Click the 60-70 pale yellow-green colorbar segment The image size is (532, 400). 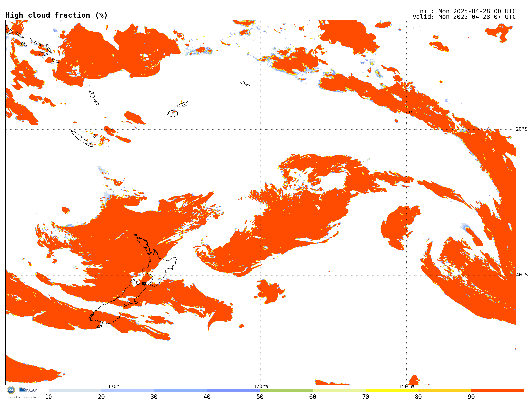(339, 391)
